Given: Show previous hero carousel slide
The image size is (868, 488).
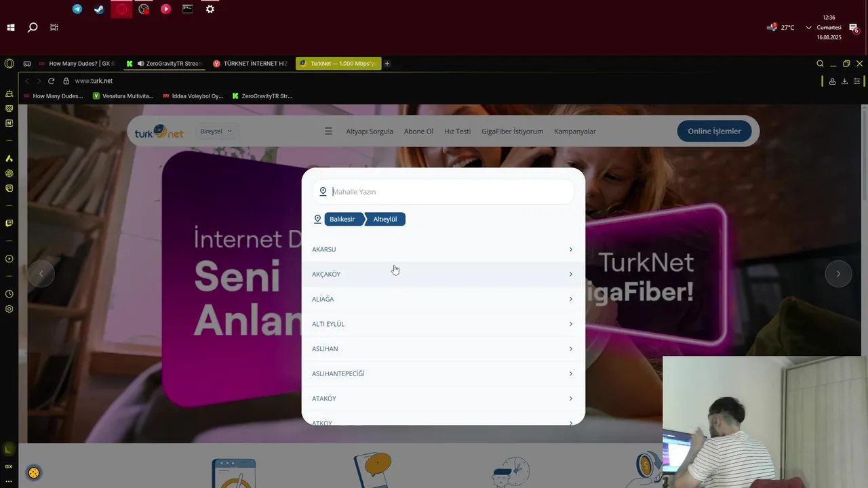Looking at the screenshot, I should (41, 274).
